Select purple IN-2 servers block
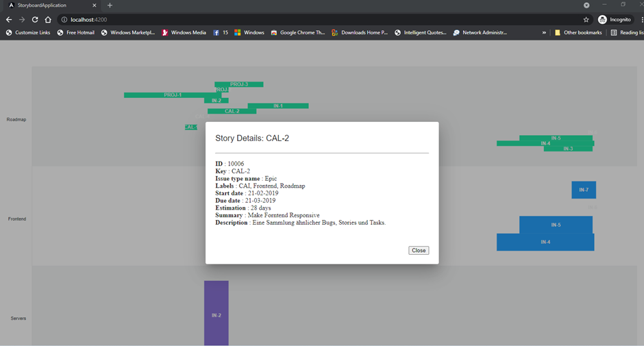The image size is (644, 346). pyautogui.click(x=216, y=313)
